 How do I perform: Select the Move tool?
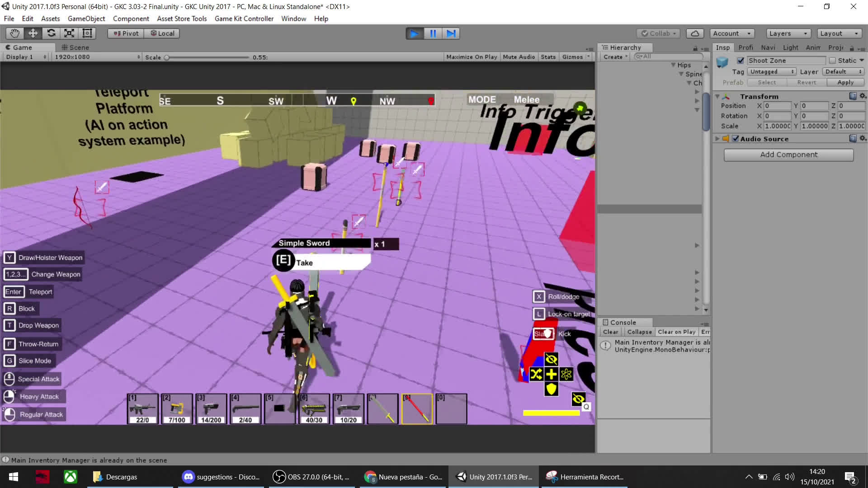click(x=33, y=33)
